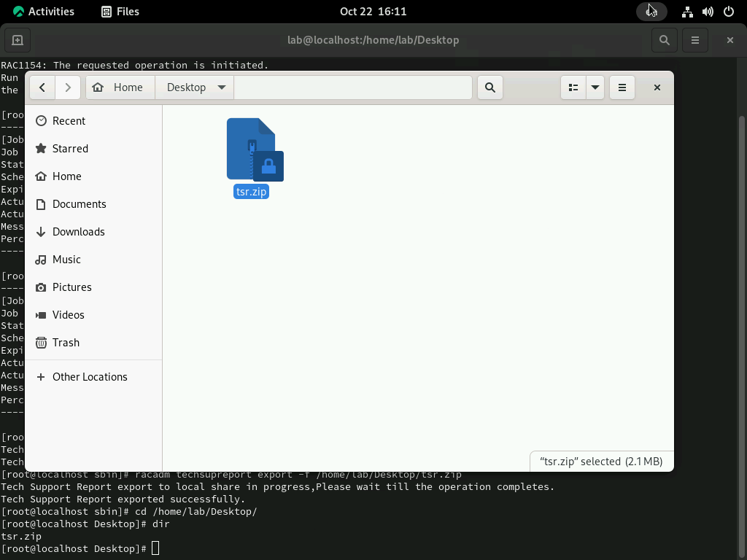Click the Music note icon in sidebar

[41, 260]
